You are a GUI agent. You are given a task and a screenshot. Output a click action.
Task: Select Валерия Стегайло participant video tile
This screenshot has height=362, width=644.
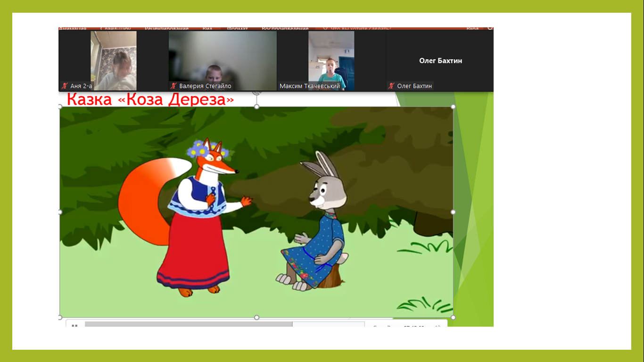pos(223,60)
